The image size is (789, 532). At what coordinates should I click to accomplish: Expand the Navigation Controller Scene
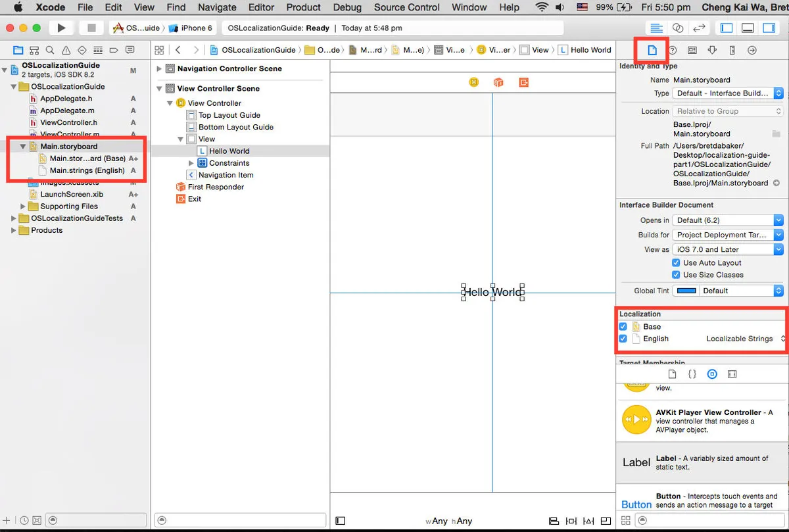[x=159, y=68]
